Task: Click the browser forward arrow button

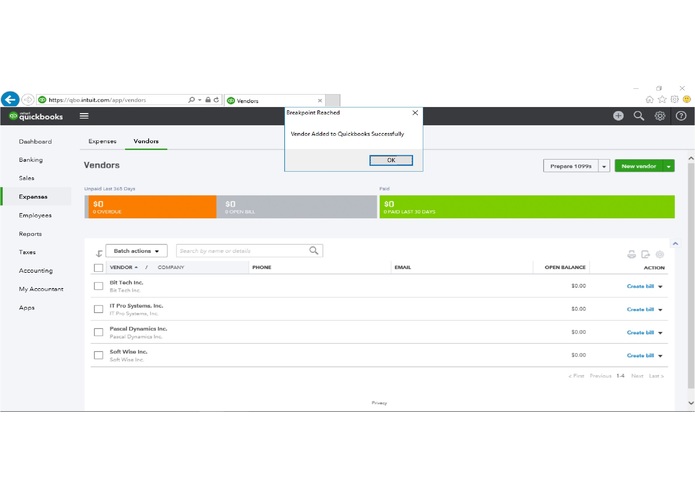Action: coord(28,100)
